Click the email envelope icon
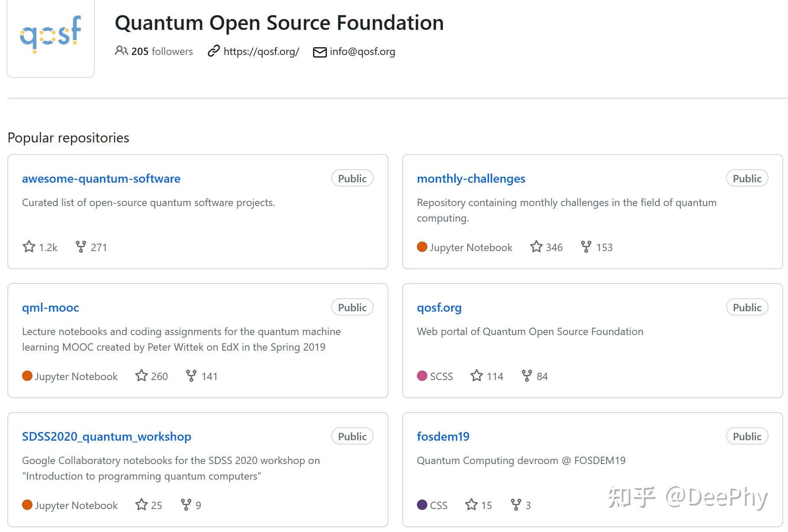The width and height of the screenshot is (788, 532). (x=319, y=52)
